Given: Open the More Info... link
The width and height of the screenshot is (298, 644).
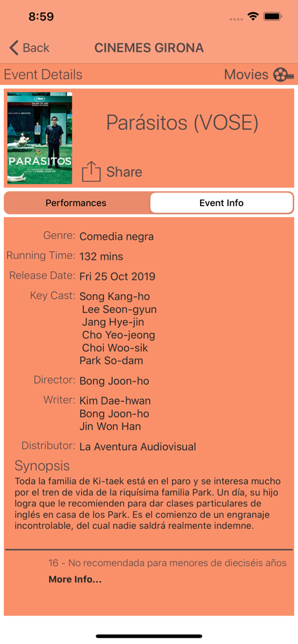Looking at the screenshot, I should pos(75,580).
